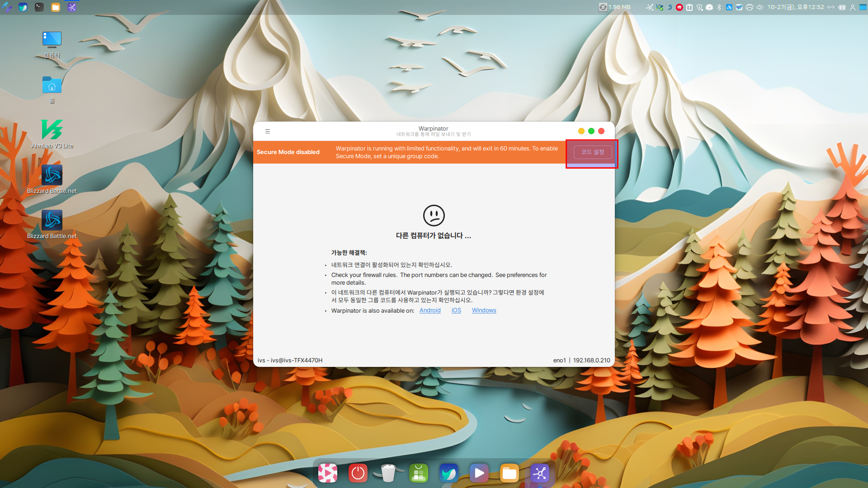Click the red power icon in dock
Screen dimensions: 868x488
(358, 473)
